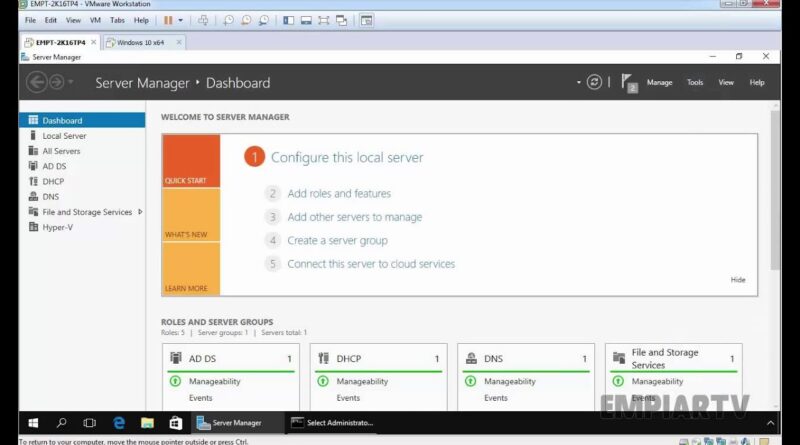Open the File and Storage Services tile header
This screenshot has height=445, width=800.
click(x=674, y=358)
